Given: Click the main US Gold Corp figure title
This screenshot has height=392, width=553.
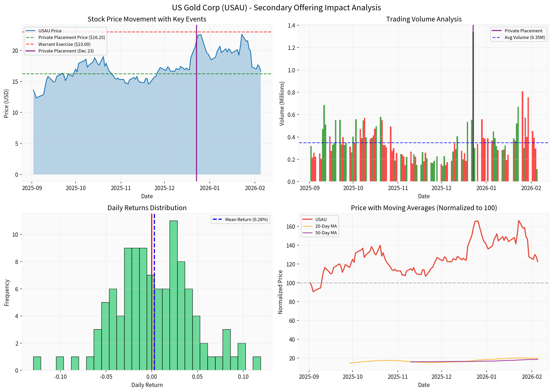Looking at the screenshot, I should coord(276,7).
